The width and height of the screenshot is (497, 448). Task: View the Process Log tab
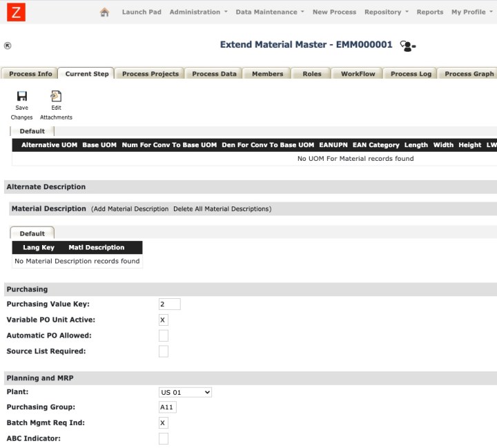(411, 74)
